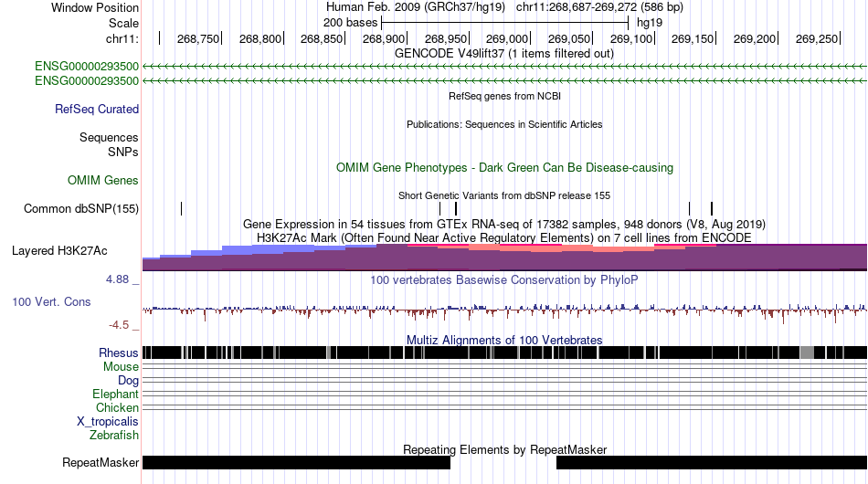Click Repeating Elements by RepeatMasker title
Viewport: 868px width, 484px height.
505,449
